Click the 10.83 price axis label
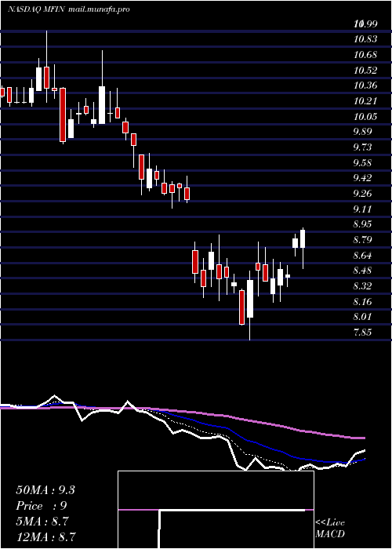The image size is (392, 549). coord(365,39)
